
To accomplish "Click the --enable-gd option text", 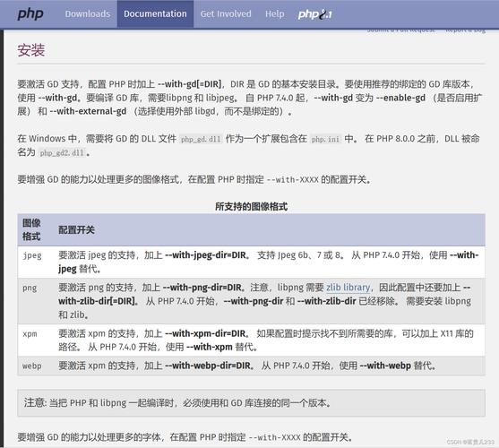I will tap(400, 98).
